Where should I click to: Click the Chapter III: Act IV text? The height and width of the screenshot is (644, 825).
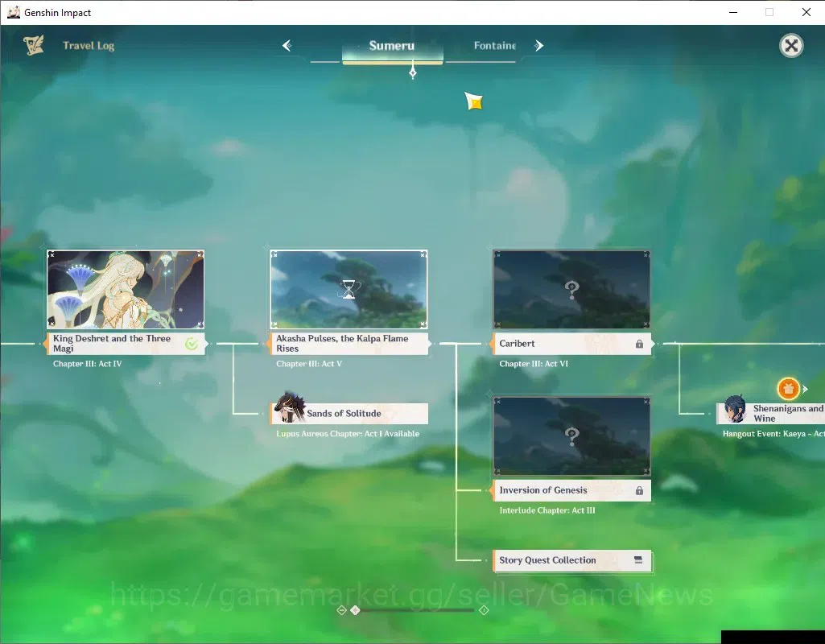click(x=88, y=364)
